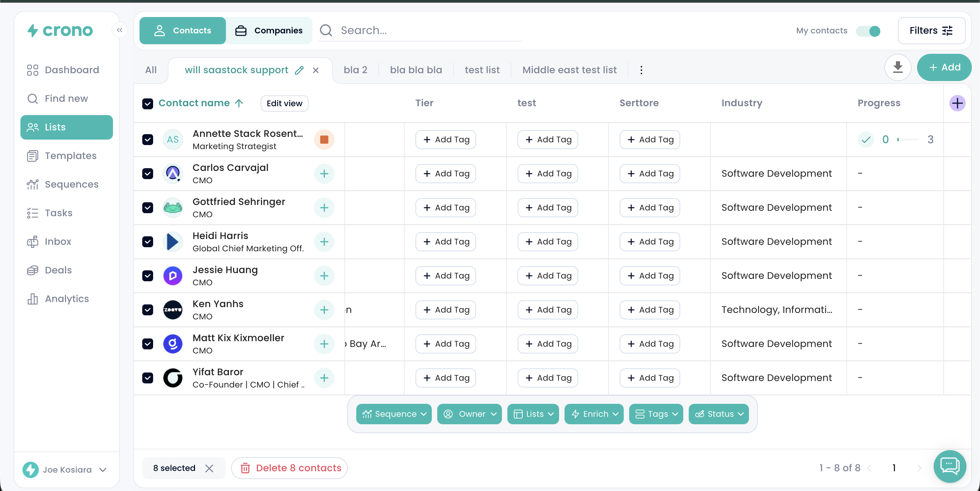Click plus icon next to Carlos Carvajal
The width and height of the screenshot is (980, 491).
pos(324,174)
